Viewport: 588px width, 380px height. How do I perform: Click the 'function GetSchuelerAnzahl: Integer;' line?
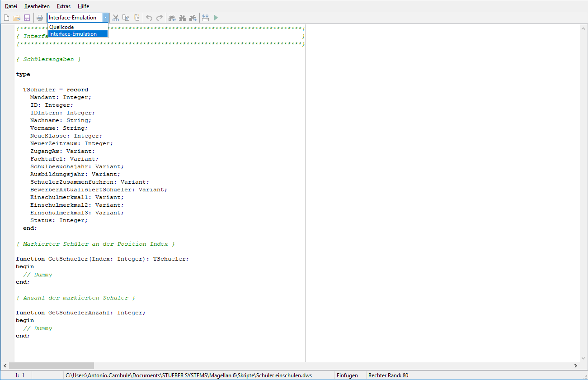coord(80,313)
